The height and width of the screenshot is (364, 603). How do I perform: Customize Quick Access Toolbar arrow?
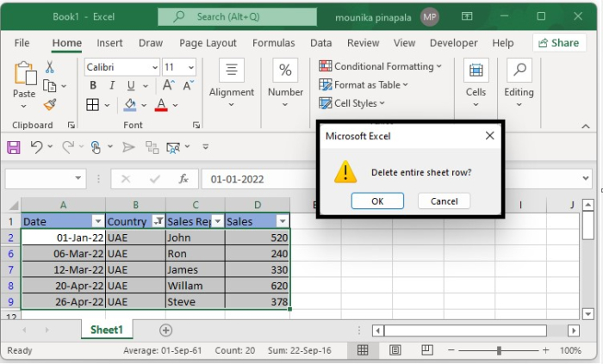(206, 146)
